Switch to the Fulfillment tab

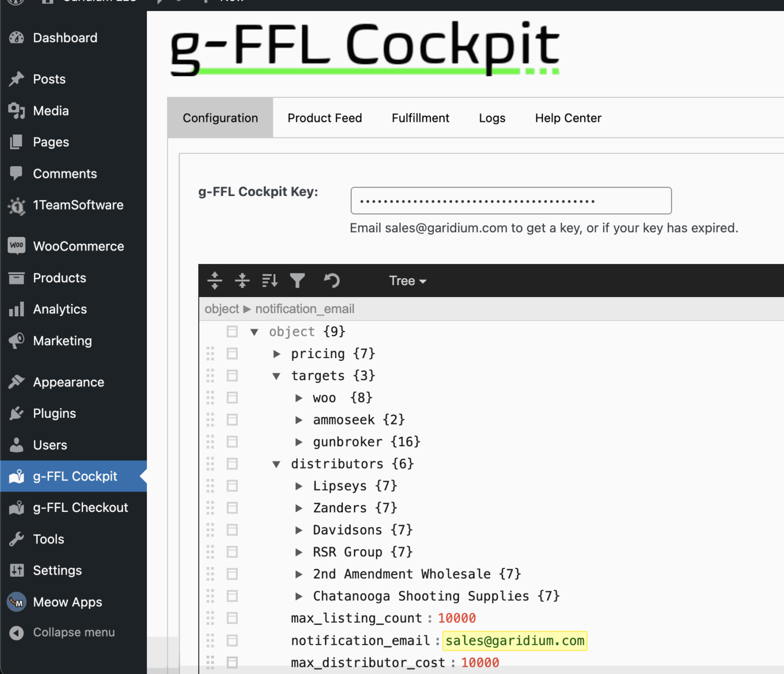(x=420, y=118)
